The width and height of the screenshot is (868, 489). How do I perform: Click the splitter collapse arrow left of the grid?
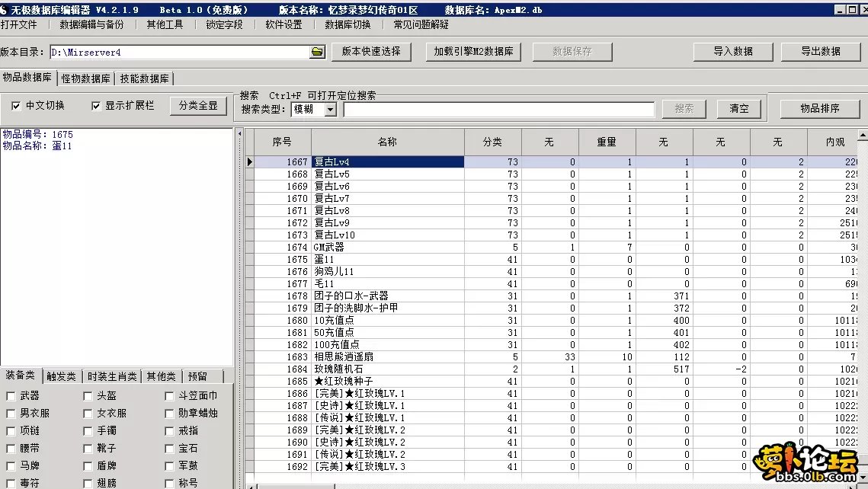click(x=239, y=134)
